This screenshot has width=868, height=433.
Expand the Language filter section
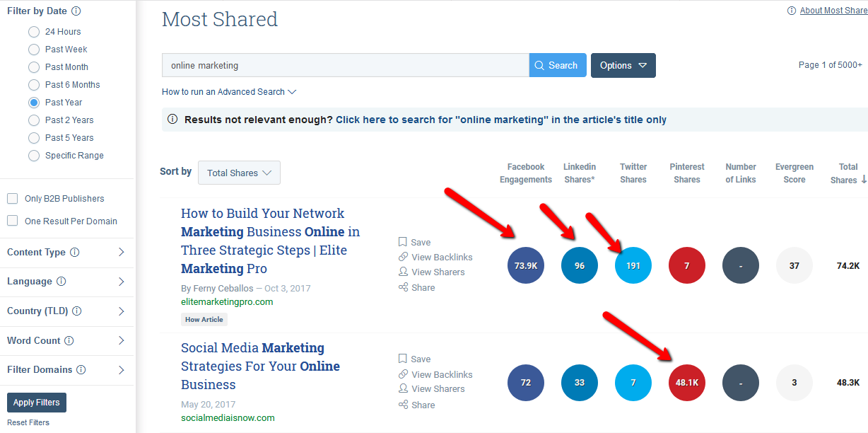[121, 282]
